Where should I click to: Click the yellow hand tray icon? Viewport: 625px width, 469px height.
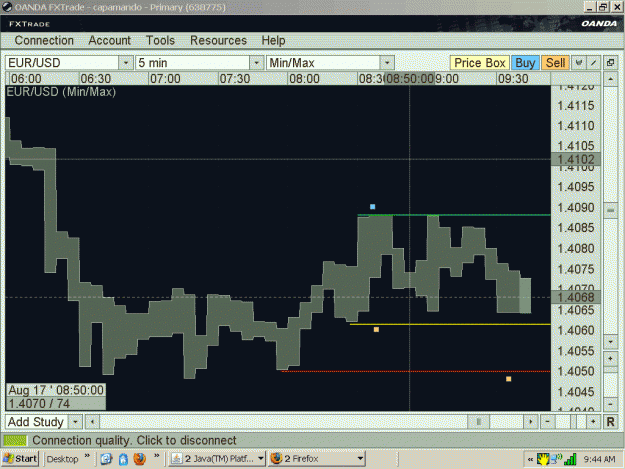pyautogui.click(x=542, y=459)
